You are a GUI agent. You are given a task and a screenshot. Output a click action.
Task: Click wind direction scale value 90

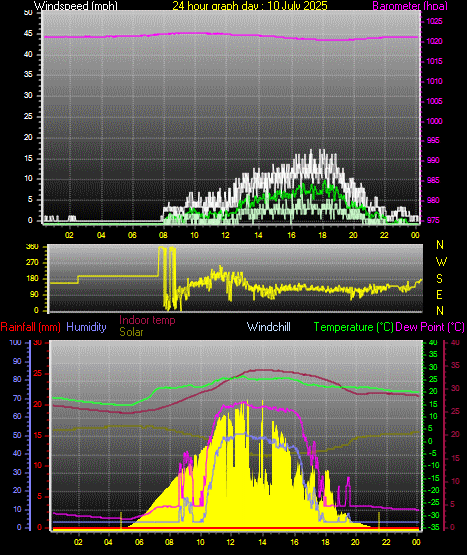[34, 295]
